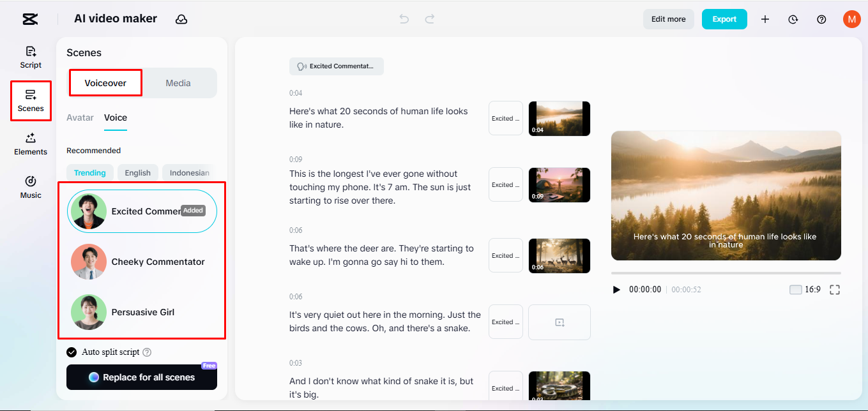Open the Excited voice dropdown for the first scene
Screen dimensions: 868x411
(x=505, y=118)
